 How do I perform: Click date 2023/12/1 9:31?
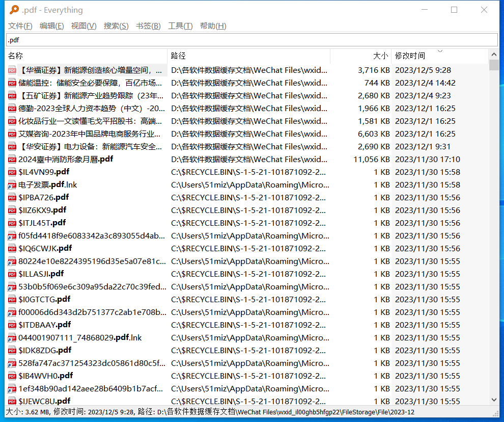(423, 147)
